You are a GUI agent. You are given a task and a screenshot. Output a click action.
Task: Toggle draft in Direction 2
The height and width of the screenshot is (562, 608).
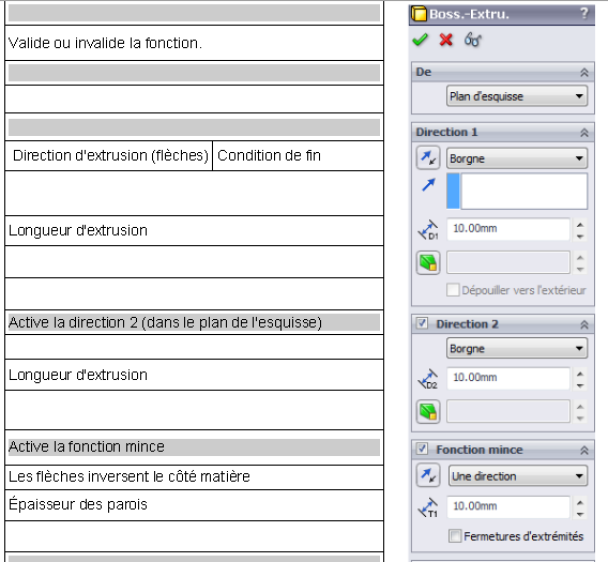[428, 411]
